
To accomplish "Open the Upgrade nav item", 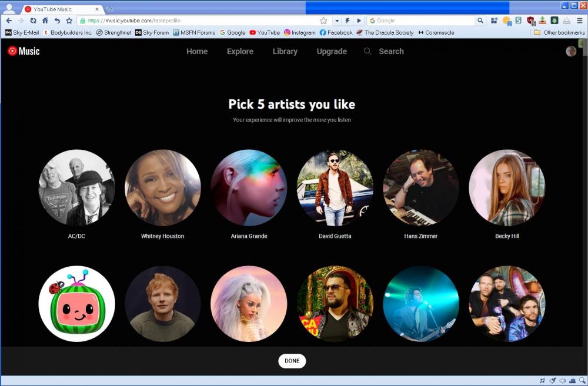I will (332, 51).
